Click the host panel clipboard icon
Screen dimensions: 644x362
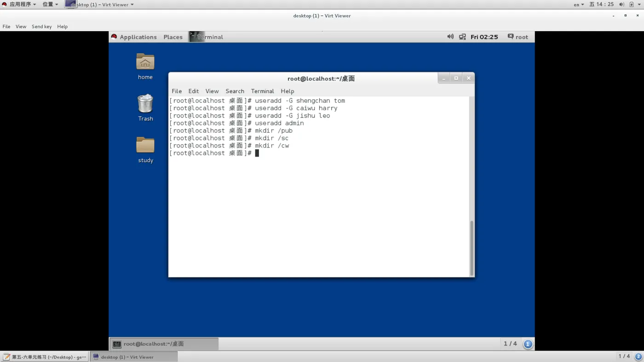click(632, 4)
